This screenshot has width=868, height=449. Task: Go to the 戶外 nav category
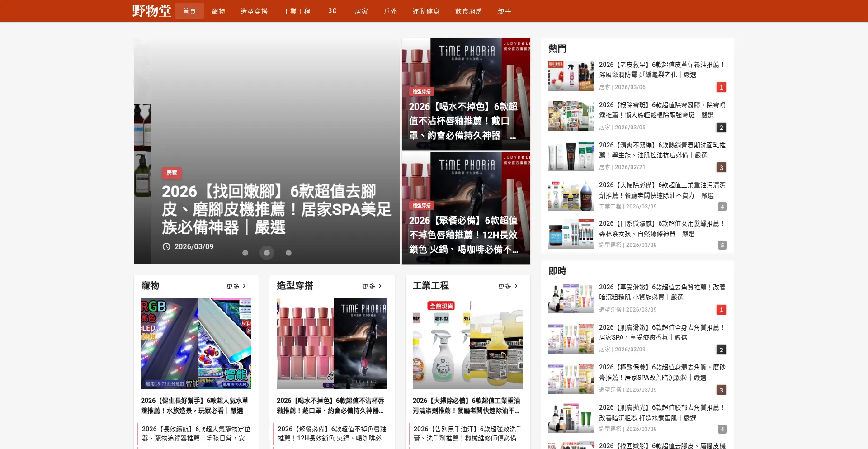coord(390,11)
